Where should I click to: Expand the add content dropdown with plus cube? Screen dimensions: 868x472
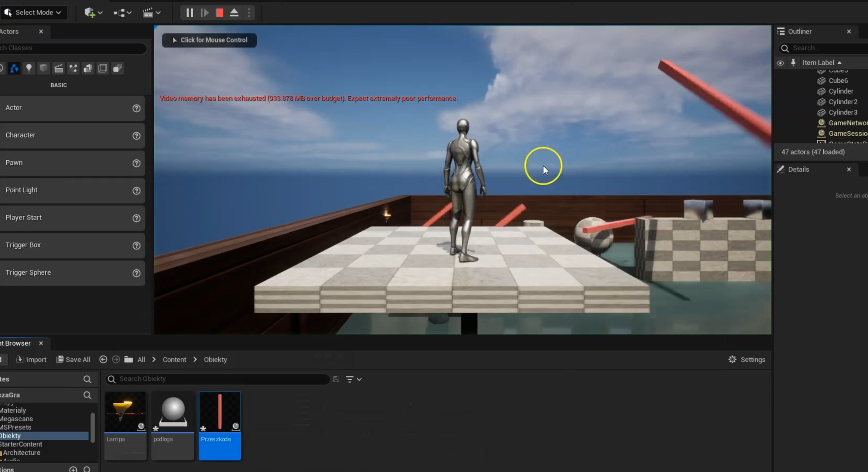click(x=93, y=13)
